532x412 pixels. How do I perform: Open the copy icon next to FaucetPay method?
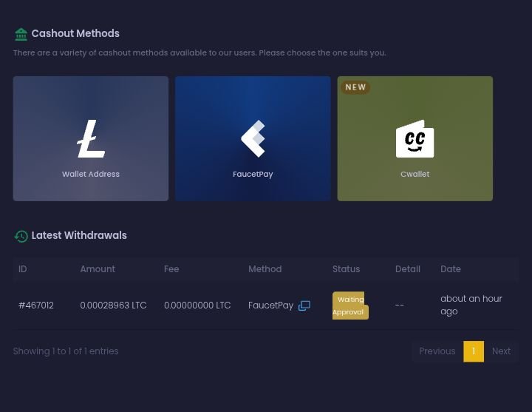tap(304, 305)
